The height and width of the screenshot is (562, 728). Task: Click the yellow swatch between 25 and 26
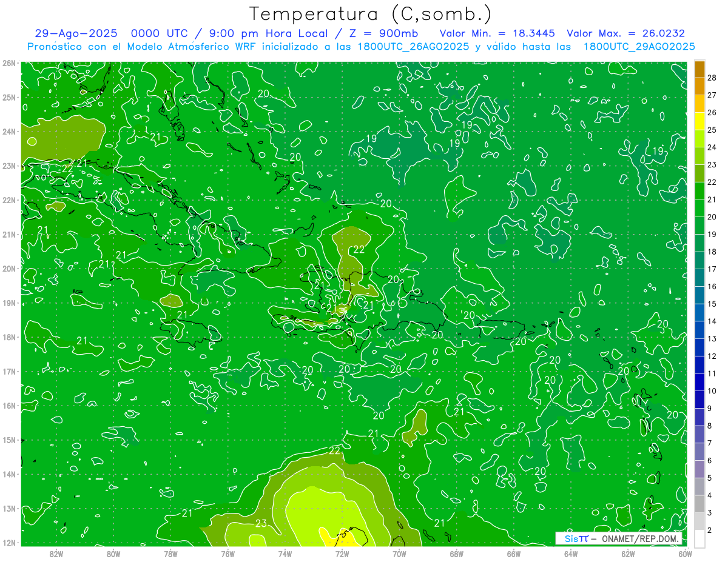point(699,121)
